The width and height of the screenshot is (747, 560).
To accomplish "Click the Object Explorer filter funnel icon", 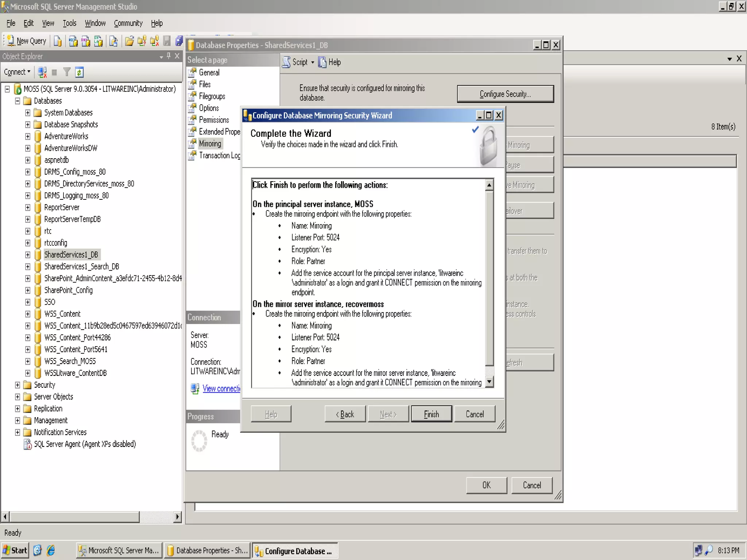I will pos(67,72).
